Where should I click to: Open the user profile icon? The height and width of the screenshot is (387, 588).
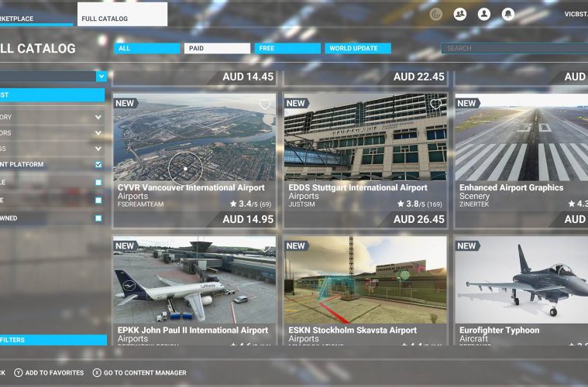click(x=483, y=14)
